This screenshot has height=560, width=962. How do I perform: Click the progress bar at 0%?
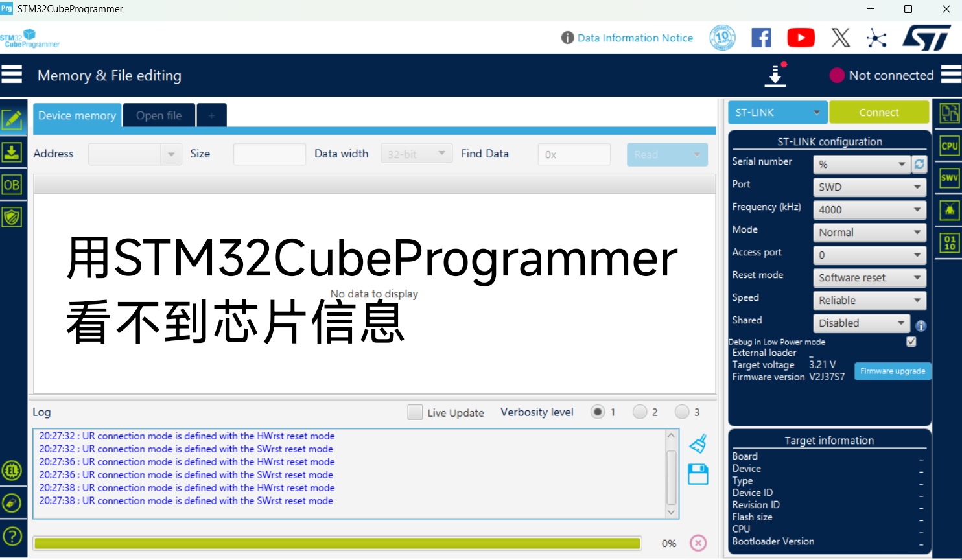click(x=338, y=543)
